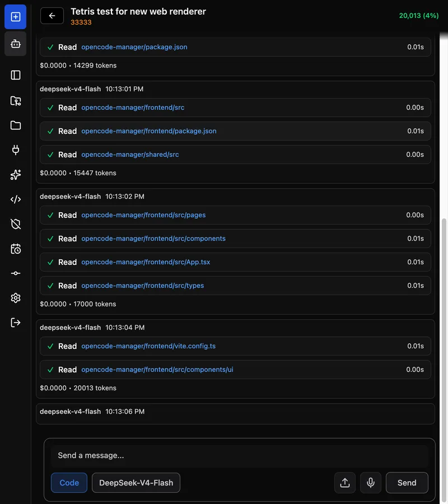
Task: Expand the Read opencode-manager/frontend/src/App.tsx row
Action: coord(235,262)
